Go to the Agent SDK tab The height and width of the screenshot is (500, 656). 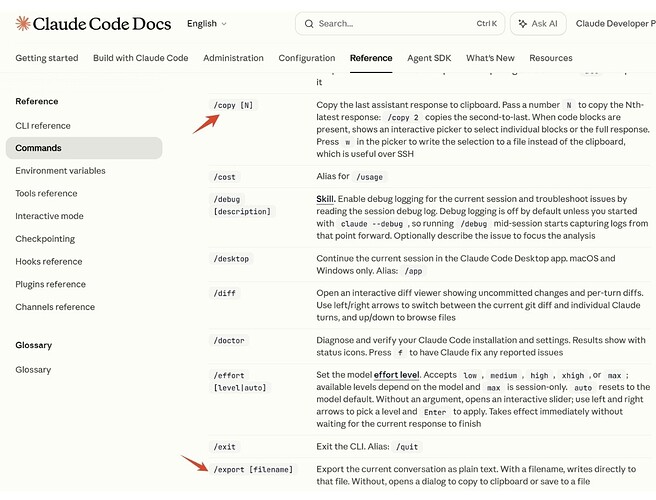[x=429, y=58]
